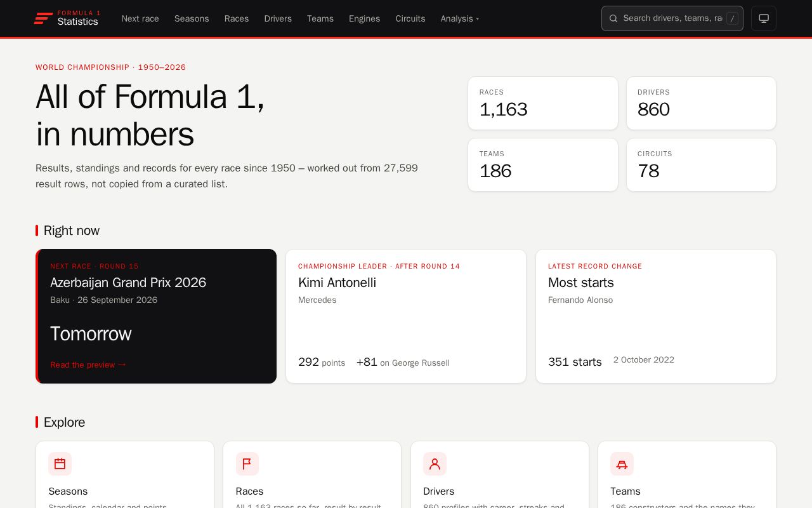Click the 'Explore' section heading
This screenshot has width=812, height=508.
coord(64,422)
